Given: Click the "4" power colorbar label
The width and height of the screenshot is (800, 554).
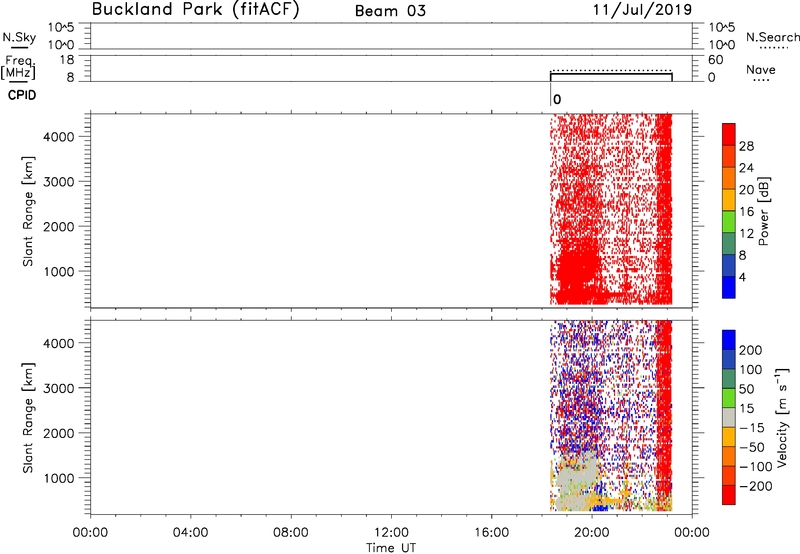Looking at the screenshot, I should point(742,277).
